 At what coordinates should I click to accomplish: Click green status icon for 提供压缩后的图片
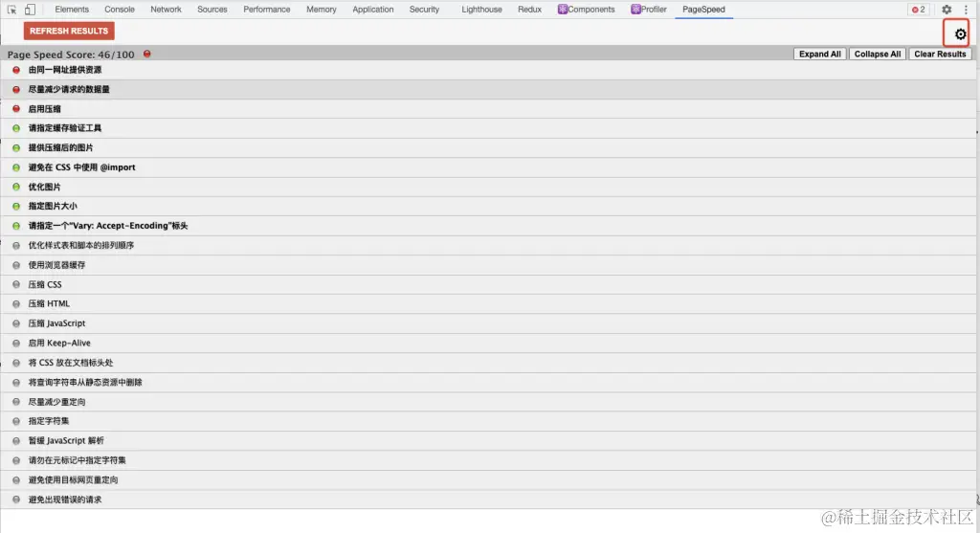click(16, 147)
